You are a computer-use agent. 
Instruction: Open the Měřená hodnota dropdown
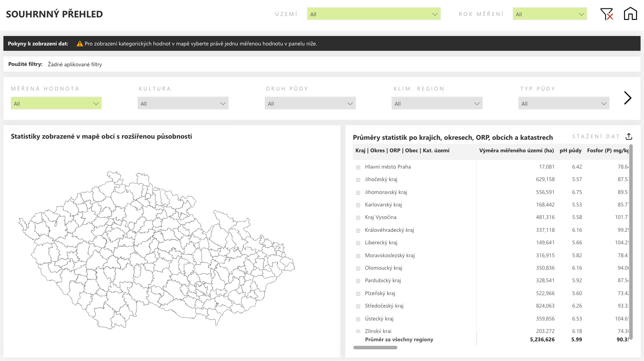(56, 103)
